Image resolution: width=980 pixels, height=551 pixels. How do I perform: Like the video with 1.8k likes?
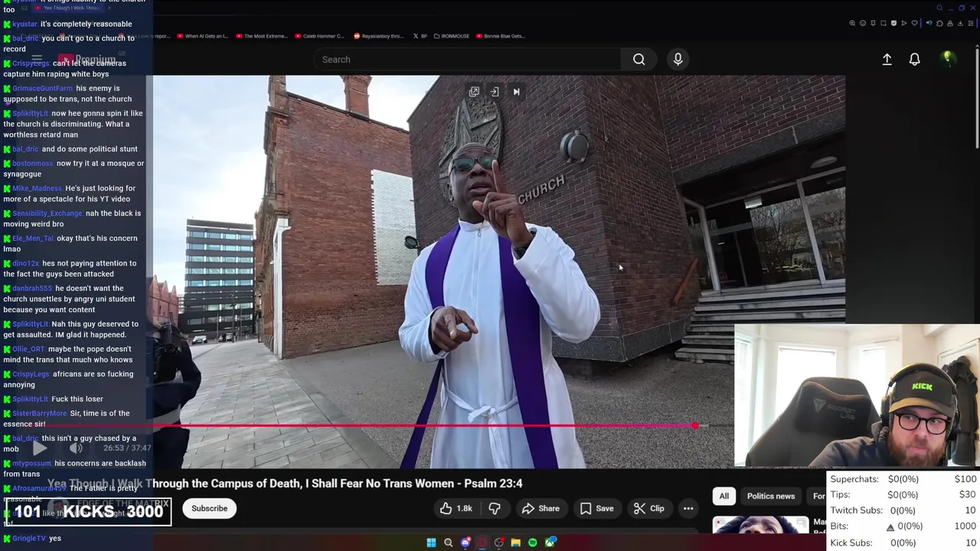[456, 508]
